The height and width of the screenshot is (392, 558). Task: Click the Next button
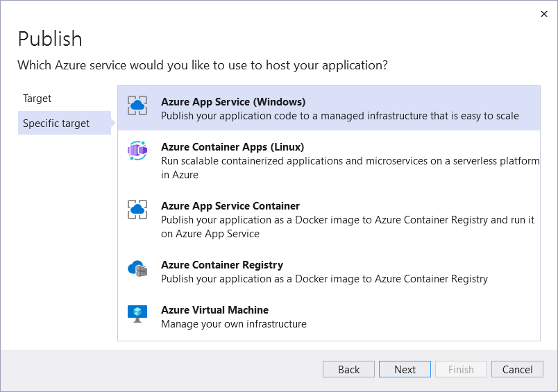(x=405, y=369)
